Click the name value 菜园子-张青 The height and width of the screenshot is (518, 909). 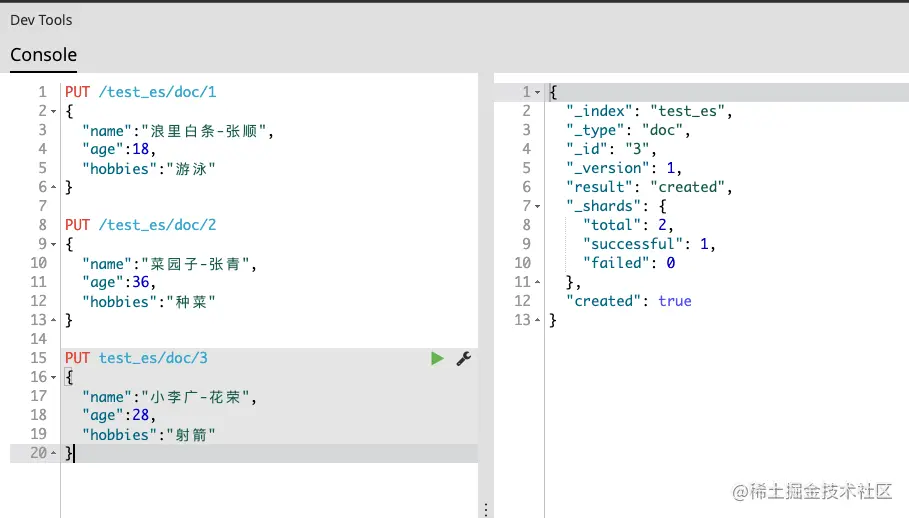pyautogui.click(x=195, y=264)
